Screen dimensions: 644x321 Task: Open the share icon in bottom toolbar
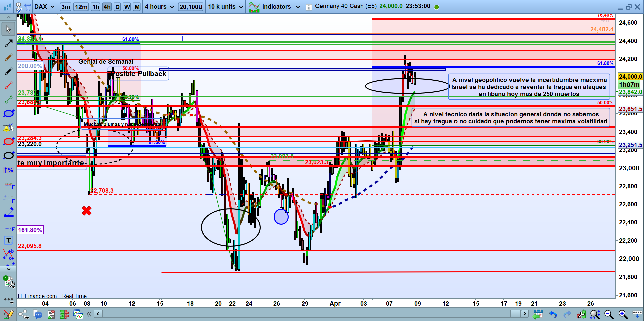[x=23, y=314]
